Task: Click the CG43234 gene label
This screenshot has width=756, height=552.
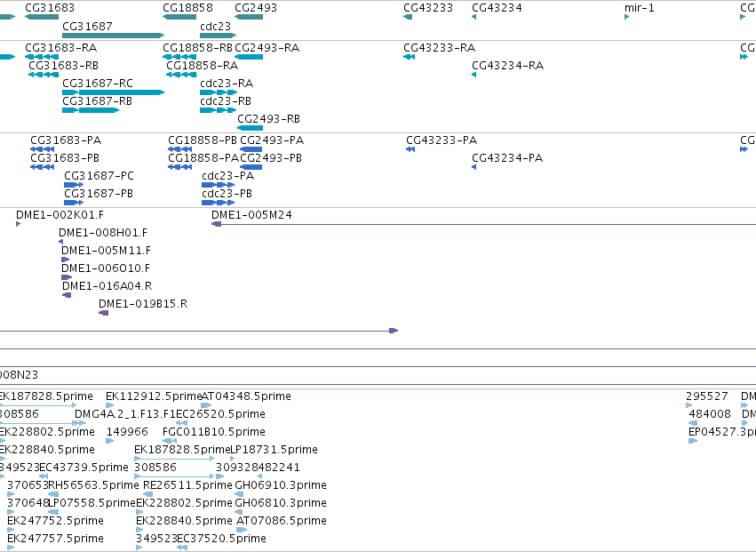Action: [x=497, y=8]
